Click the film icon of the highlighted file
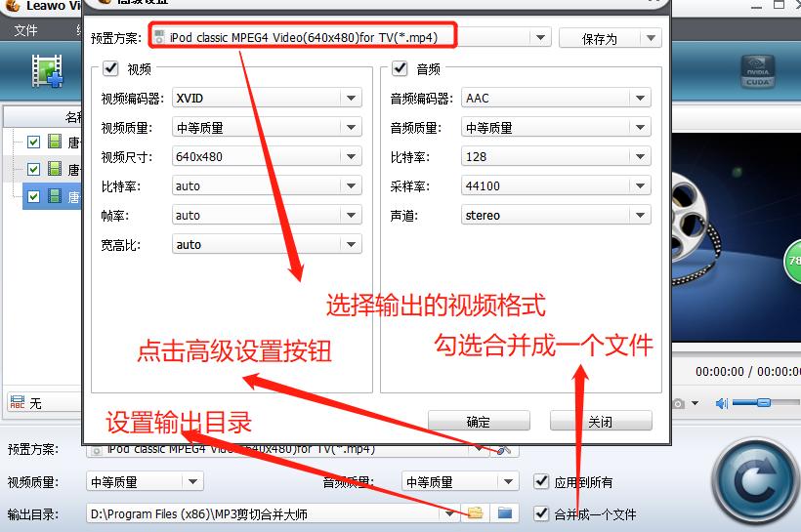The image size is (801, 532). click(55, 196)
